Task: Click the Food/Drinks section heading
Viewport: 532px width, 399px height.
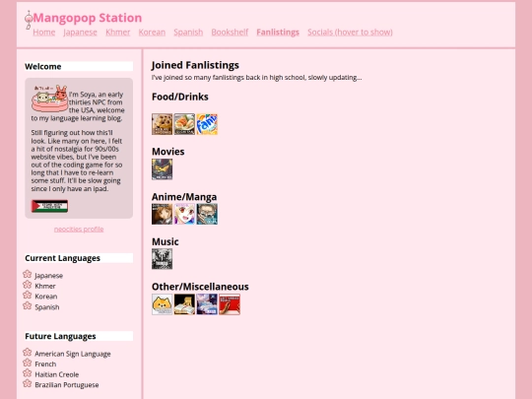Action: (180, 97)
